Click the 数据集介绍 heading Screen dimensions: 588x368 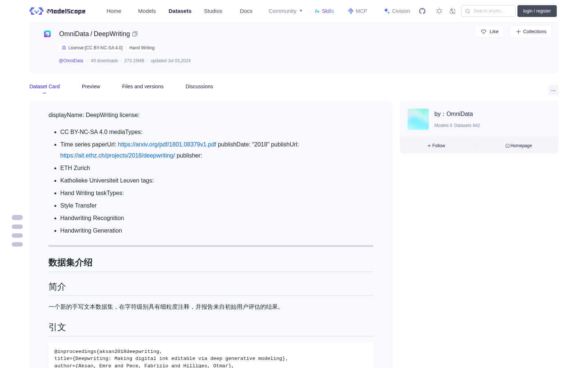pos(71,262)
